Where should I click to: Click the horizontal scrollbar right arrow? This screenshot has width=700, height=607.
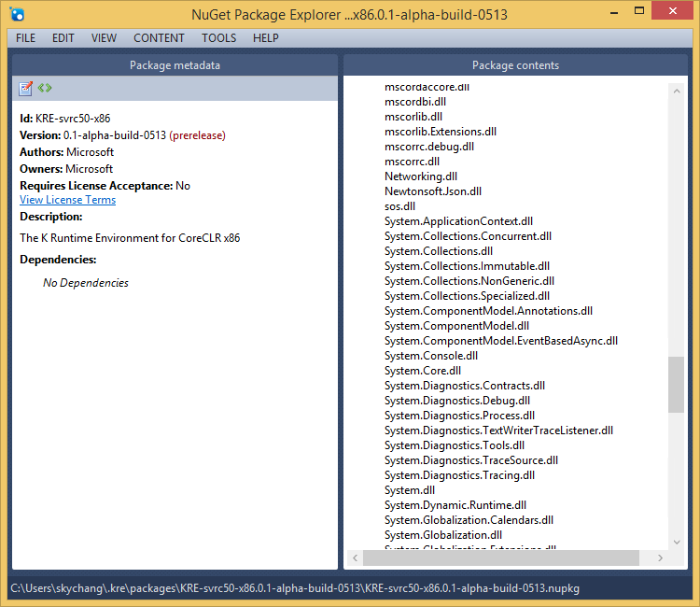660,558
